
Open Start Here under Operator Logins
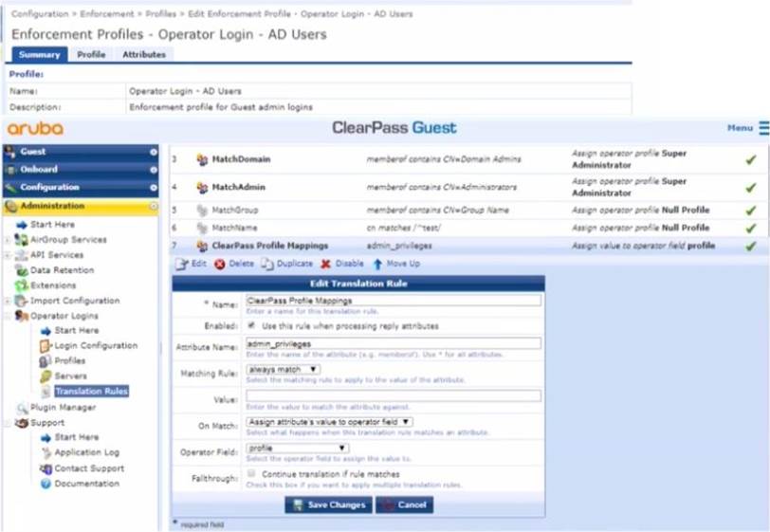[x=77, y=331]
